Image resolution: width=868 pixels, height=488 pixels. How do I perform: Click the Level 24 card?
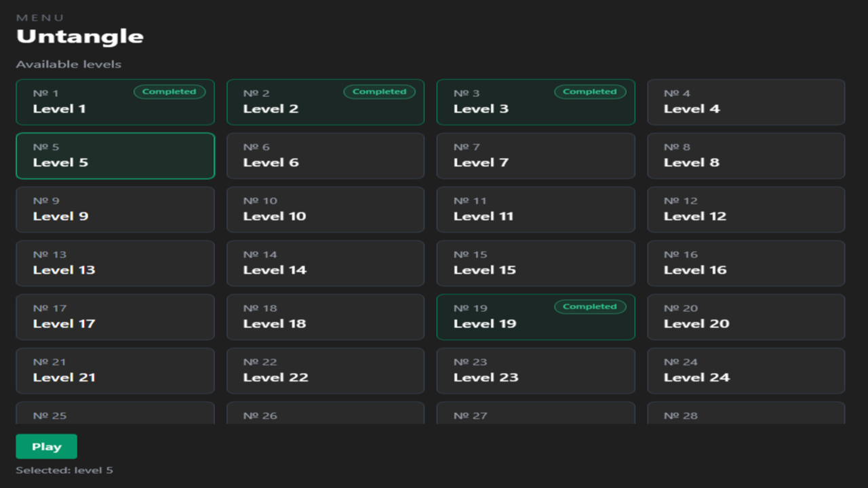tap(746, 371)
